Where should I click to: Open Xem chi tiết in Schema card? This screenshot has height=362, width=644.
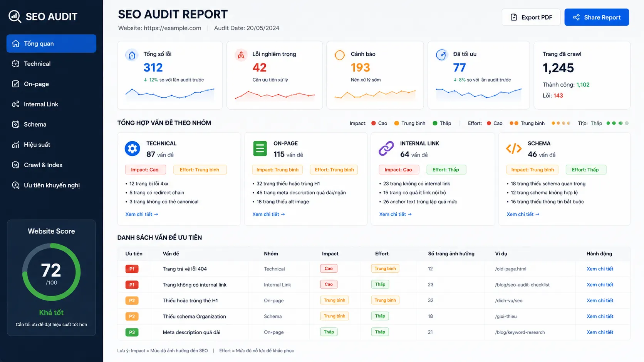click(x=523, y=214)
